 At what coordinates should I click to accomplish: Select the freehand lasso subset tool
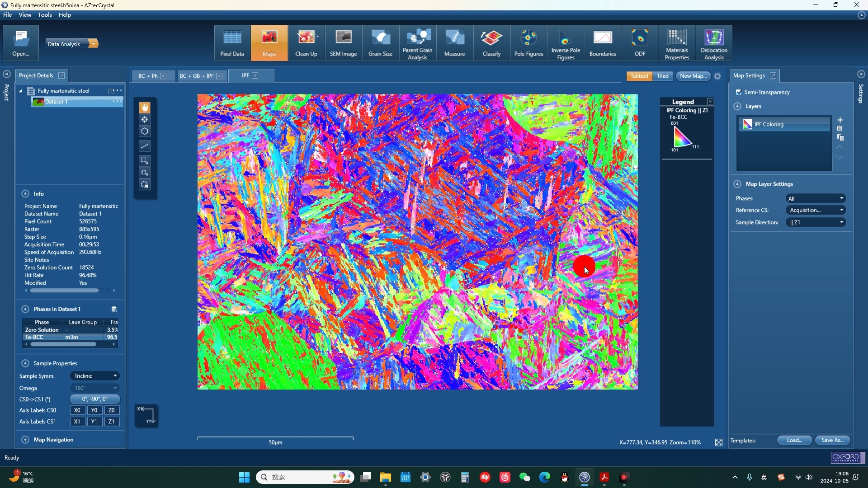[x=145, y=185]
